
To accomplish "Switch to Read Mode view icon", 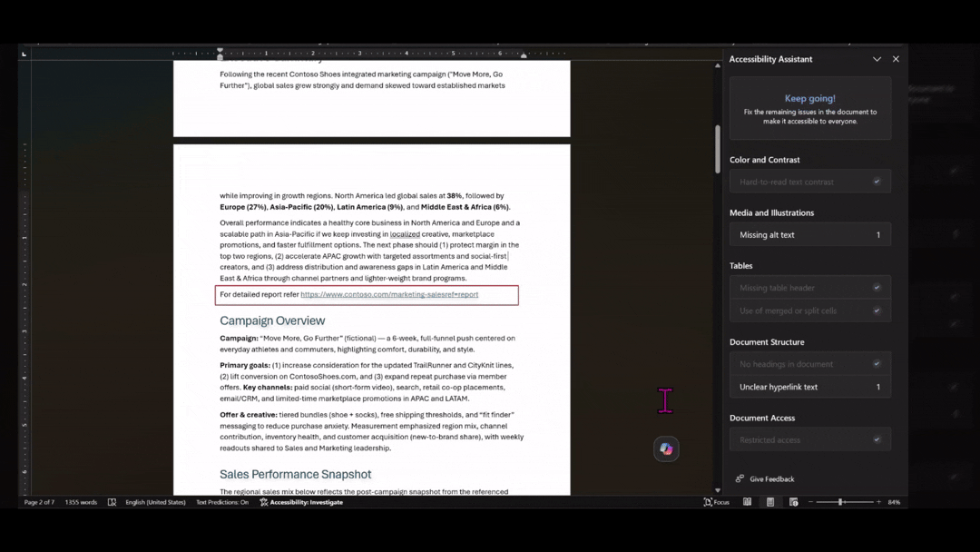I will click(747, 502).
